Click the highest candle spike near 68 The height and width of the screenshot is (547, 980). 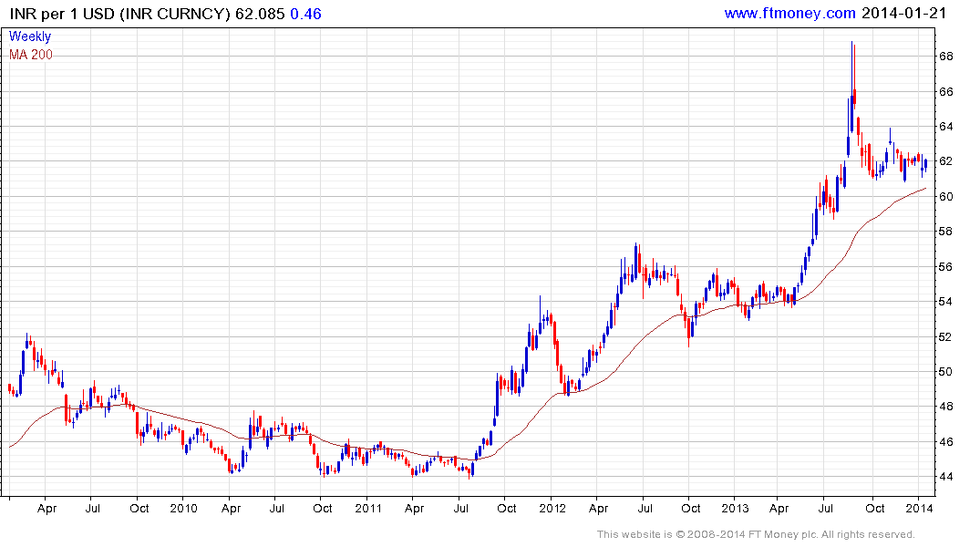(852, 46)
